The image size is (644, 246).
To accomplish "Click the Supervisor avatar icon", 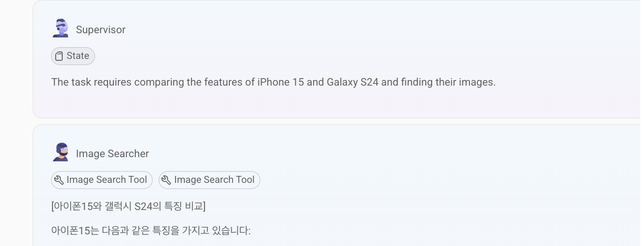I will [61, 29].
